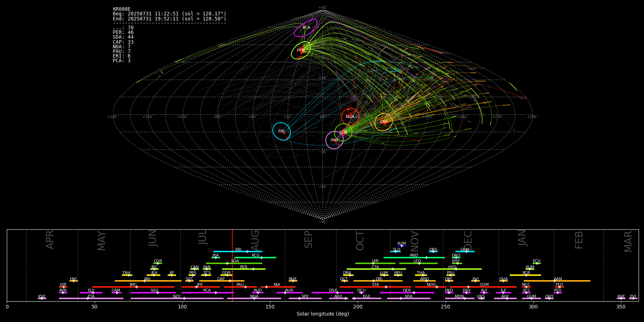The image size is (644, 322).
Task: Click the purple PCA bar in timeline
Action: click(x=208, y=293)
